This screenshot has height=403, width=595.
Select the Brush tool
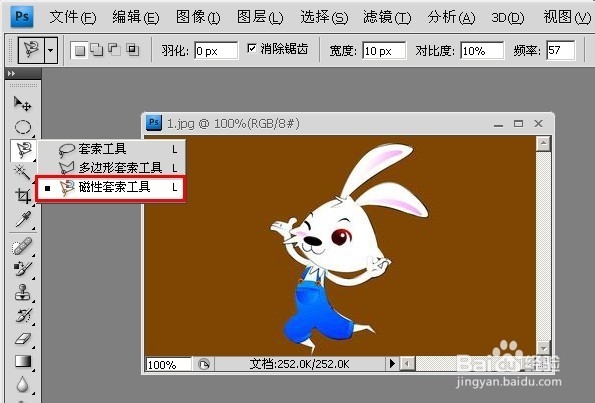(22, 269)
